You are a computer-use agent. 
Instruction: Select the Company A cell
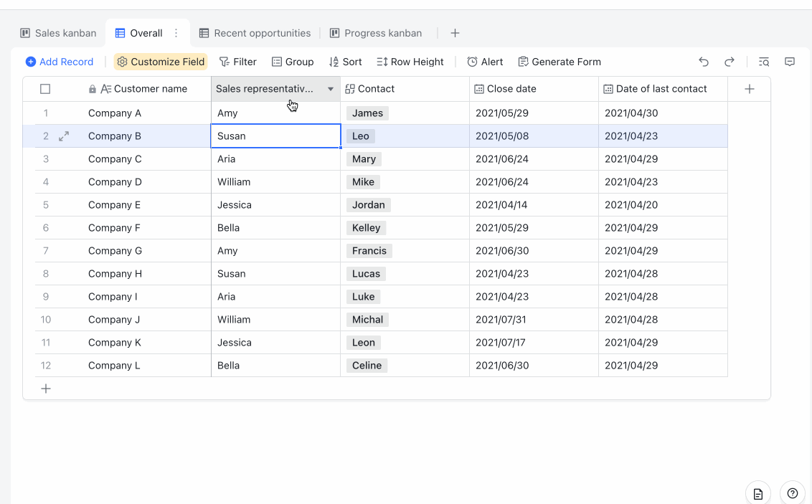[146, 113]
